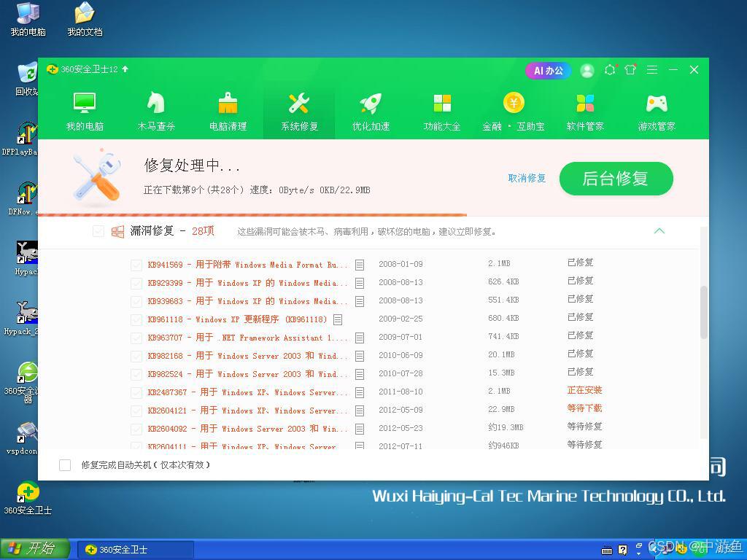Viewport: 747px width, 560px height.
Task: Click the 漏洞修复 windows category icon
Action: point(117,232)
